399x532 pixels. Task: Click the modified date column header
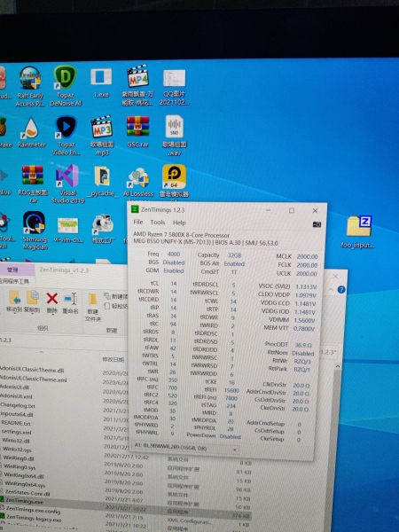click(x=113, y=359)
